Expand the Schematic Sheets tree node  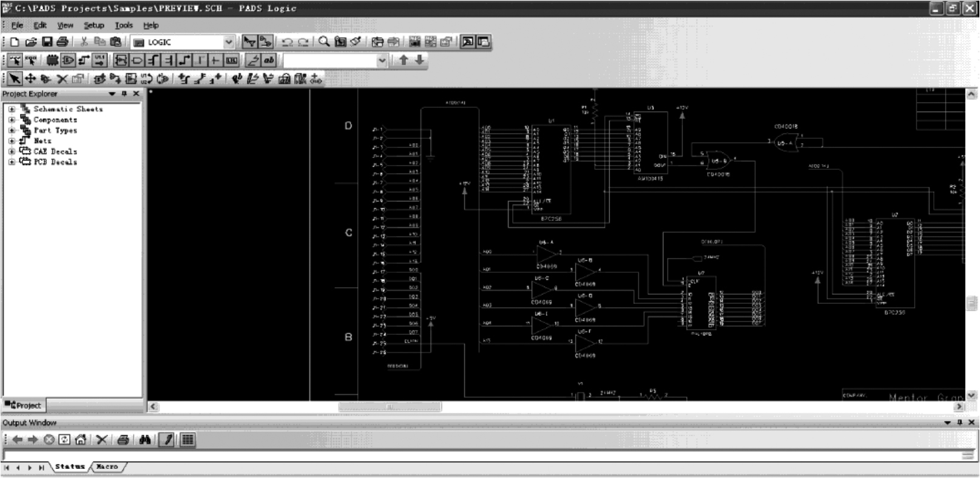coord(12,109)
